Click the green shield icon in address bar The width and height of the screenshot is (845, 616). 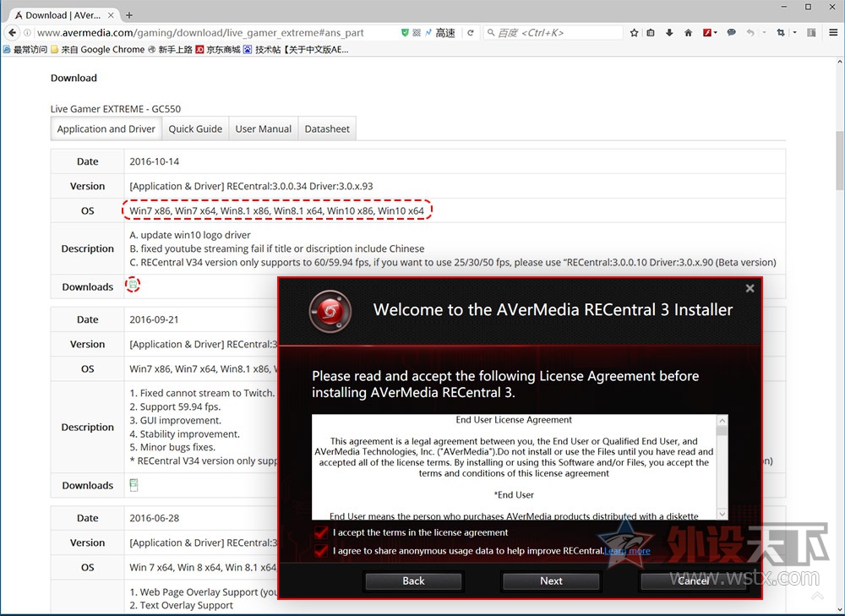click(405, 32)
